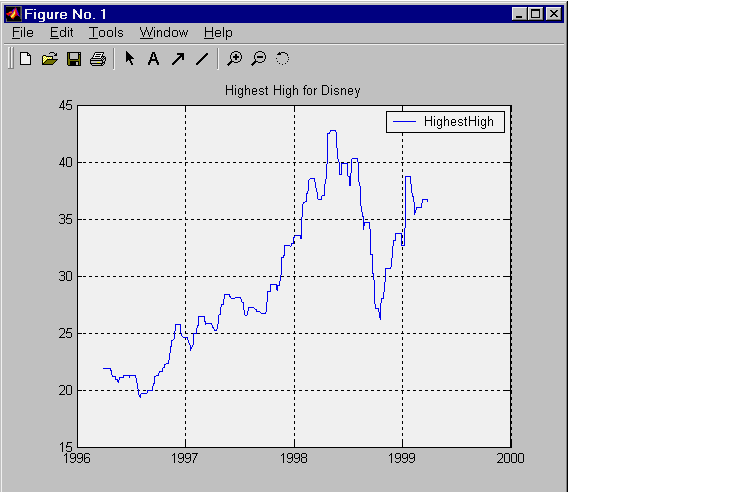
Task: Click the New Figure toolbar icon
Action: (x=25, y=59)
